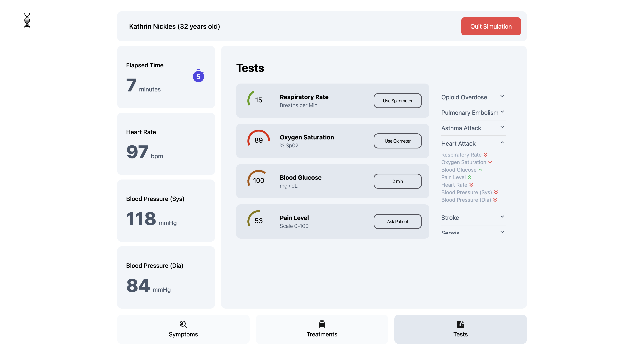Click the Treatments pill jar icon
This screenshot has width=644, height=356.
[x=322, y=324]
